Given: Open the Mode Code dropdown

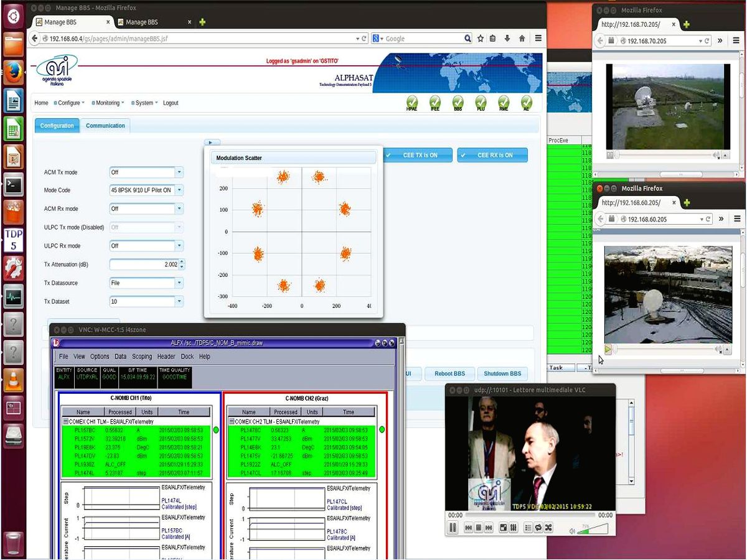Looking at the screenshot, I should (x=179, y=190).
